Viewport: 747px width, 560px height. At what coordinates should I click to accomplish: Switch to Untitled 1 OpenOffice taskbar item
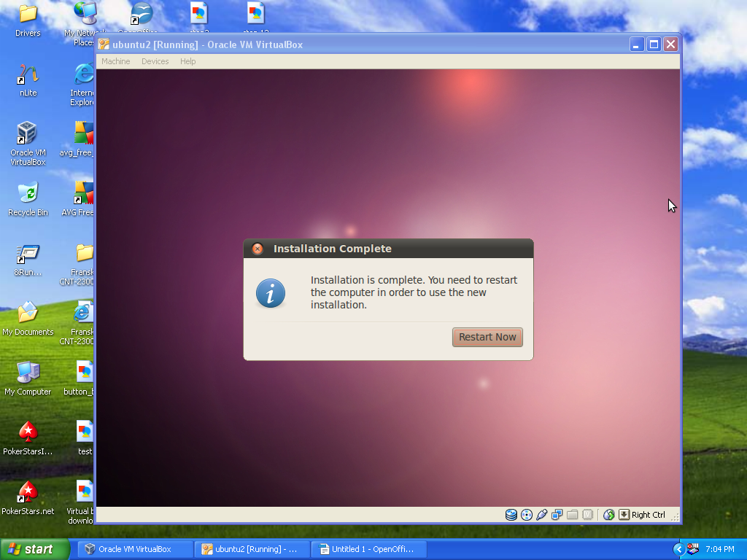coord(368,549)
